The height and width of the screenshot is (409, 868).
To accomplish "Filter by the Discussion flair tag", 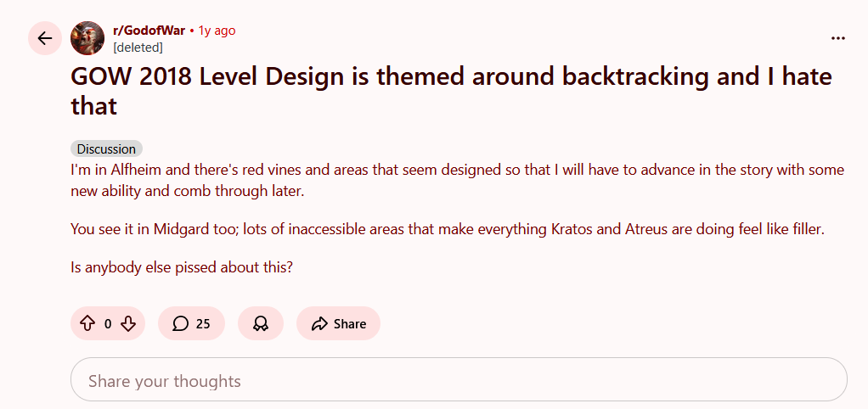I will 106,149.
